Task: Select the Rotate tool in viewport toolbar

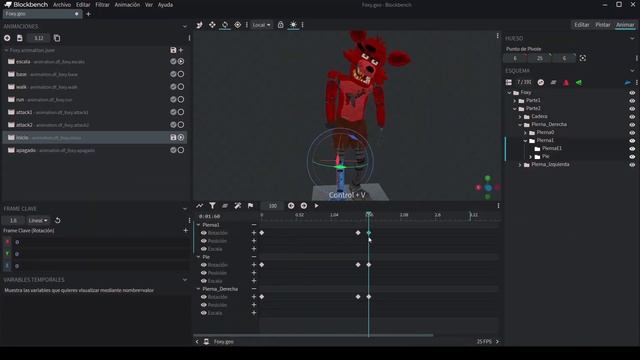Action: pyautogui.click(x=225, y=25)
